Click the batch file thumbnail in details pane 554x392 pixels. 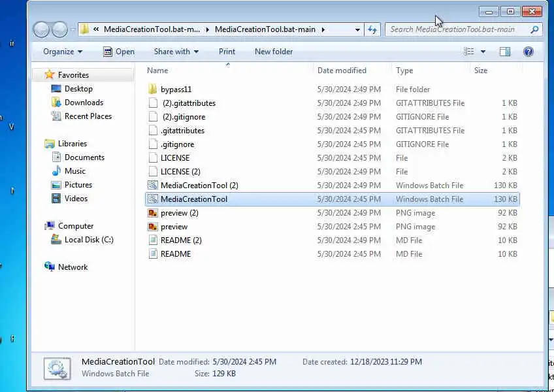[57, 368]
